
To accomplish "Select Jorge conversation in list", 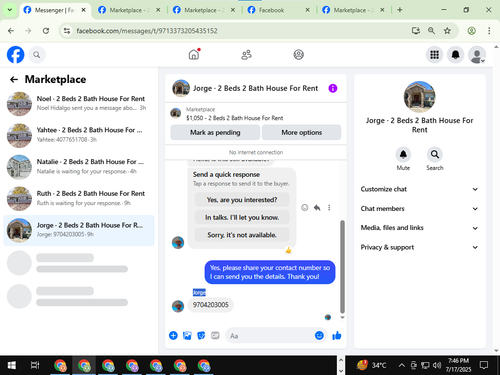I will tap(79, 230).
